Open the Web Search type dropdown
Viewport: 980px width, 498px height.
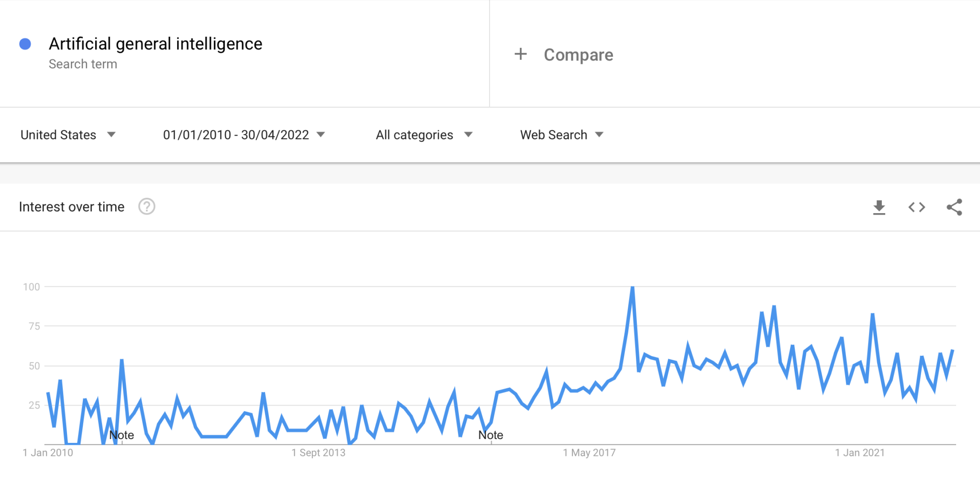tap(560, 135)
